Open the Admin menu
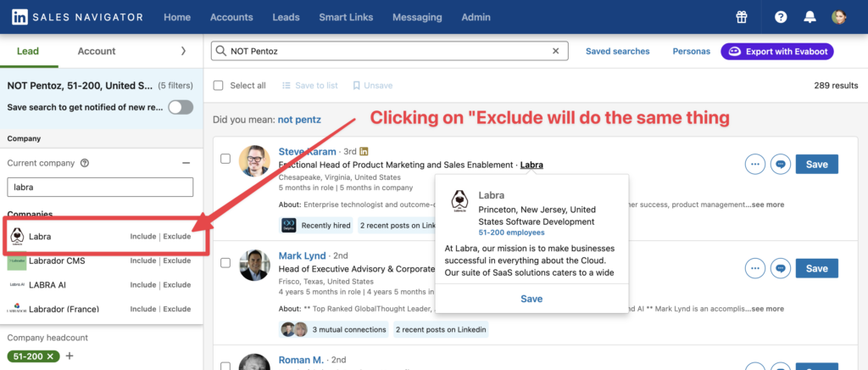 [476, 17]
